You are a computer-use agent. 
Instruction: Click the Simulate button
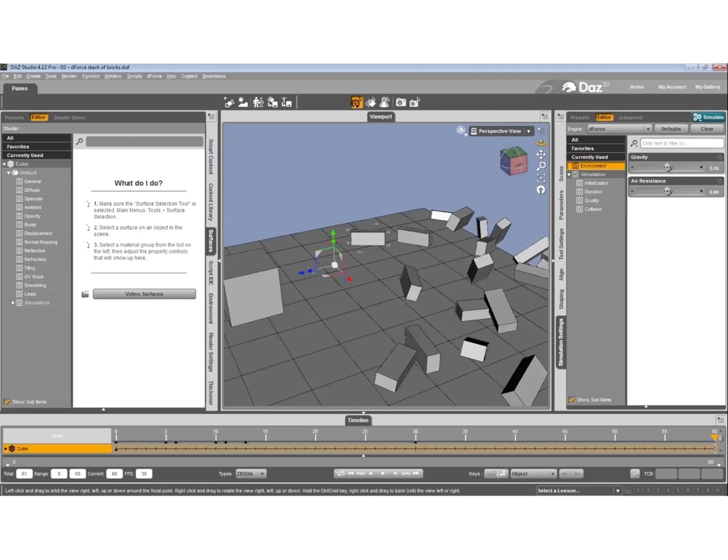pyautogui.click(x=709, y=117)
